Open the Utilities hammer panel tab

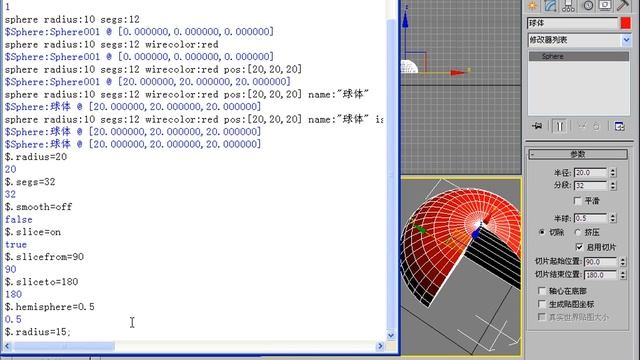(623, 5)
